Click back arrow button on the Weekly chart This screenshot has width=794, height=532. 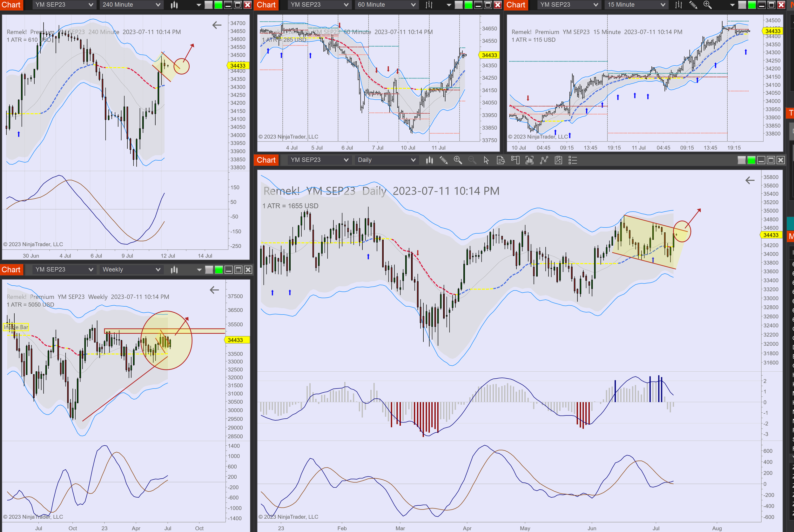[214, 289]
